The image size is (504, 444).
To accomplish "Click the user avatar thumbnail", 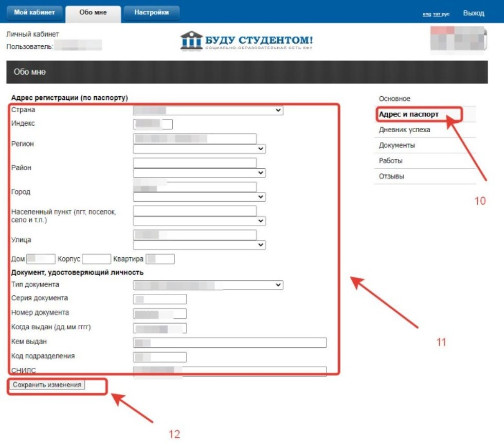I will (x=458, y=40).
